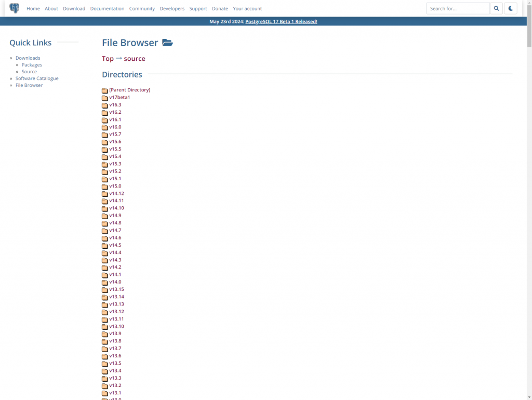Image resolution: width=532 pixels, height=400 pixels.
Task: Open the Community menu item
Action: pyautogui.click(x=142, y=8)
